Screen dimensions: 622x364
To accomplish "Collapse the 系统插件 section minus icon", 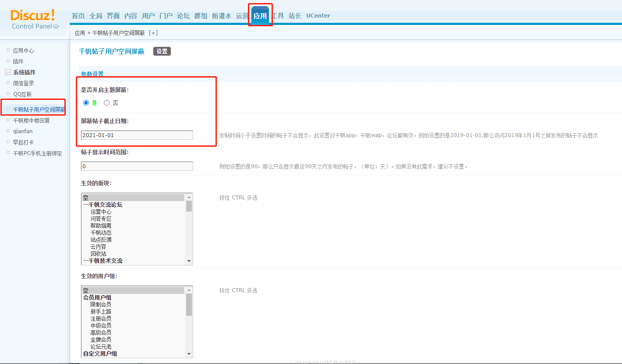I will 8,72.
